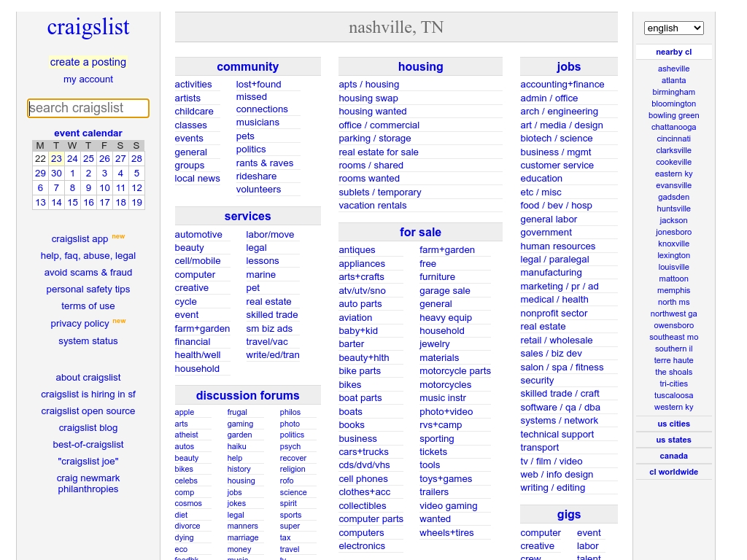The height and width of the screenshot is (560, 747).
Task: Open the jobs section header
Action: 569,66
